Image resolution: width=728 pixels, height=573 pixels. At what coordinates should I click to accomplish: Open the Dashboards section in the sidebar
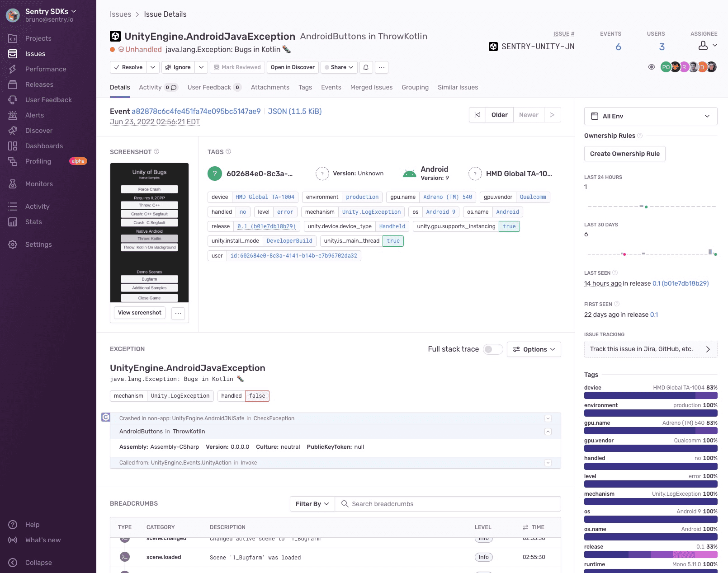click(x=44, y=146)
